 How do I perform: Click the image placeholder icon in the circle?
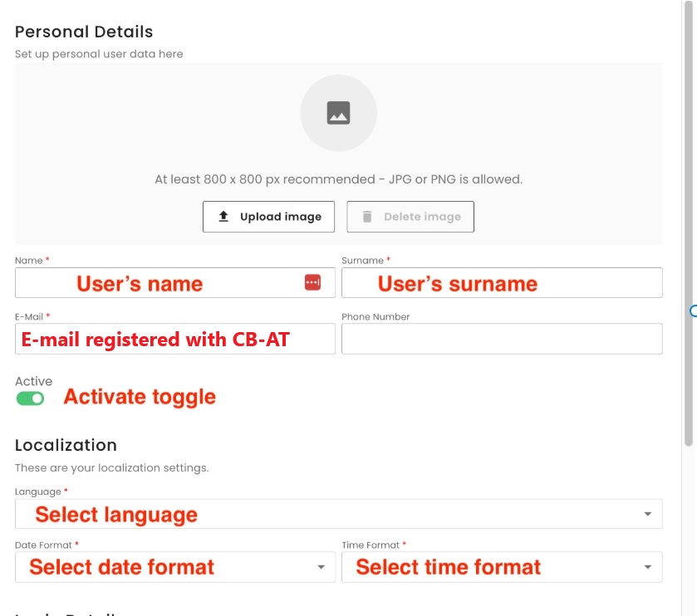338,113
